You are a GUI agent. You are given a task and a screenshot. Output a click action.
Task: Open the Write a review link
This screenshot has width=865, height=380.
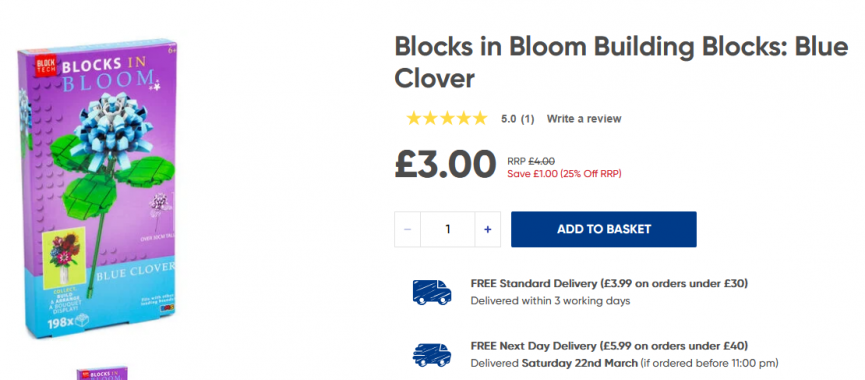click(584, 119)
